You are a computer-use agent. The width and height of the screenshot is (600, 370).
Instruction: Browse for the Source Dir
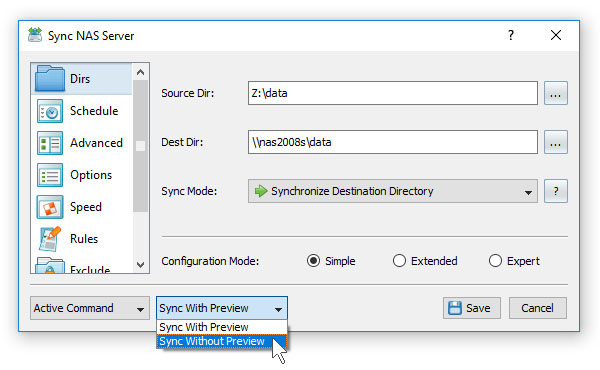click(556, 93)
